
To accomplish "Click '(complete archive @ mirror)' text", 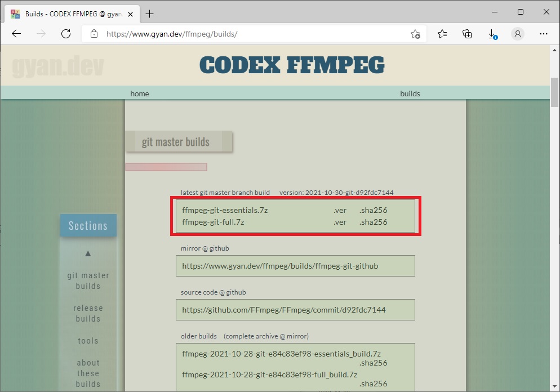I will point(266,336).
